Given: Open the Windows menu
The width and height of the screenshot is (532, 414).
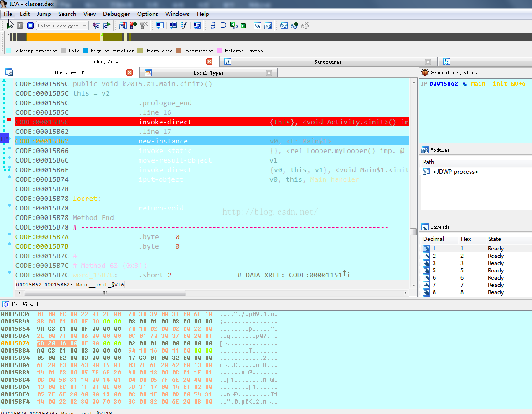Looking at the screenshot, I should coord(177,14).
